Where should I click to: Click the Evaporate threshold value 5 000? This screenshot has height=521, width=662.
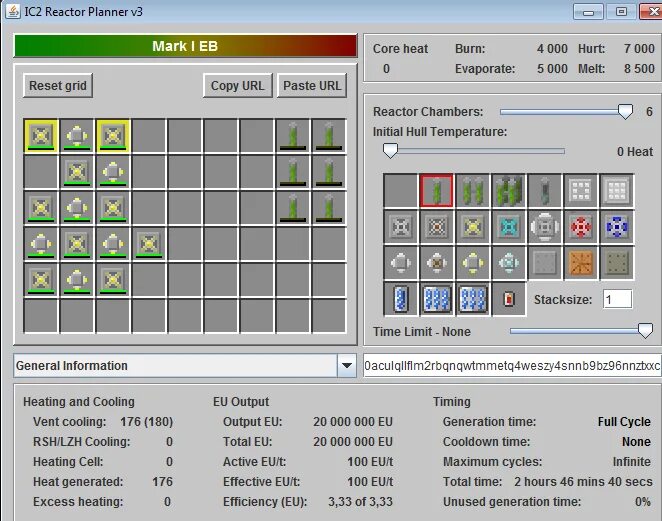[x=552, y=68]
